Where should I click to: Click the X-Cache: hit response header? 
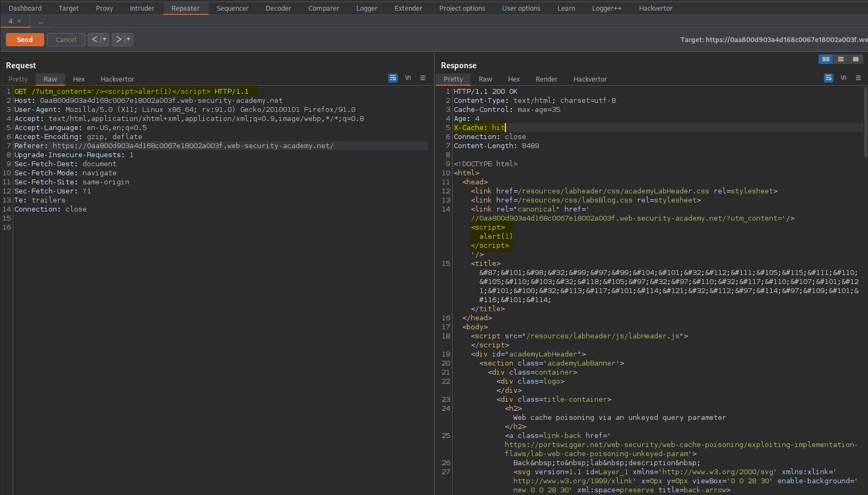[x=479, y=128]
